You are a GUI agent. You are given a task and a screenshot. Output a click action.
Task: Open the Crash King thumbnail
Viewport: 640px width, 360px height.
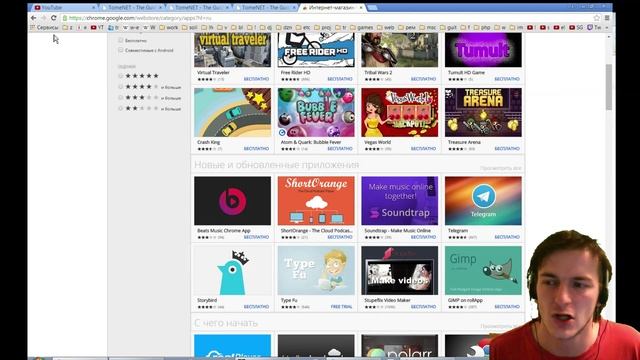pos(232,113)
